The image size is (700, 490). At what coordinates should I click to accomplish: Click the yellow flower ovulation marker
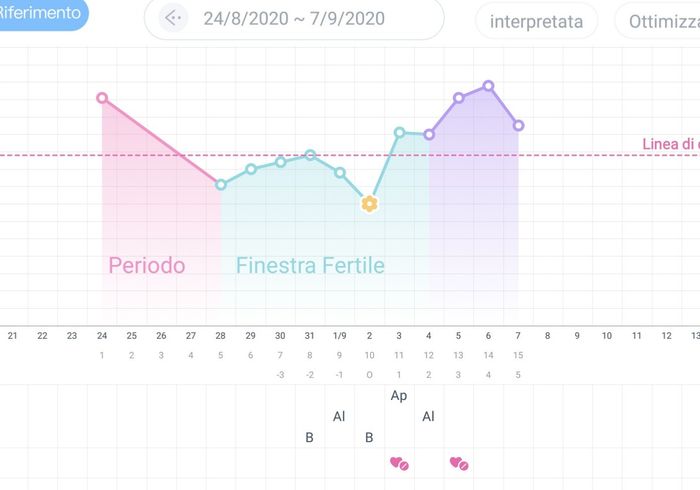369,204
